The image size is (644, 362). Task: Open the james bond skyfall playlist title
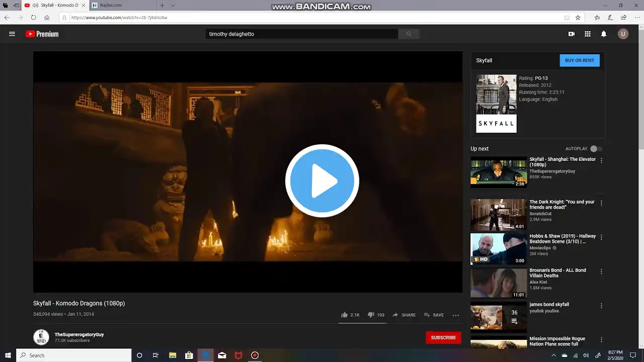tap(549, 305)
